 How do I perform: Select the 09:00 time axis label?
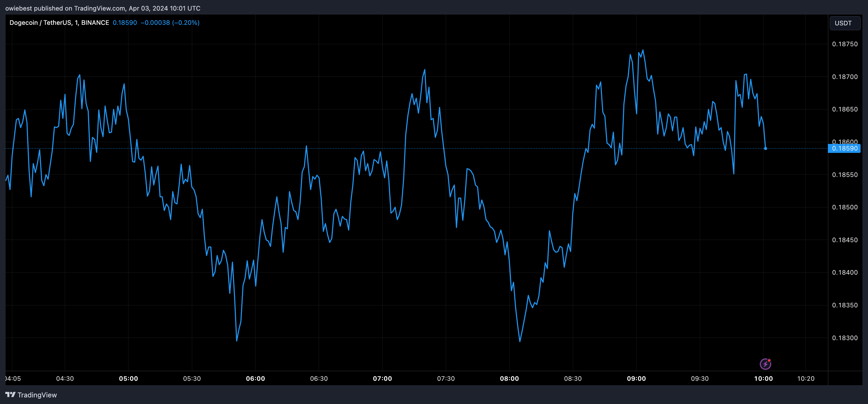(x=636, y=378)
